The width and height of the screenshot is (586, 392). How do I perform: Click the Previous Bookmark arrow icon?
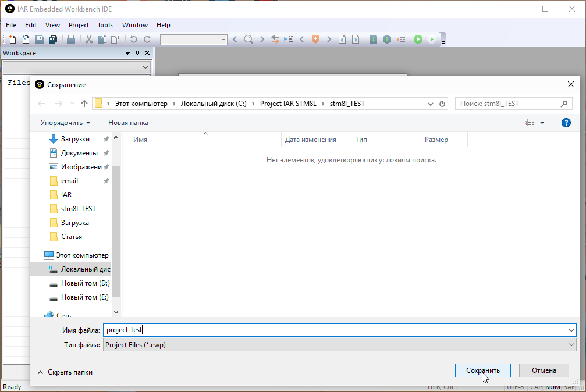[302, 39]
